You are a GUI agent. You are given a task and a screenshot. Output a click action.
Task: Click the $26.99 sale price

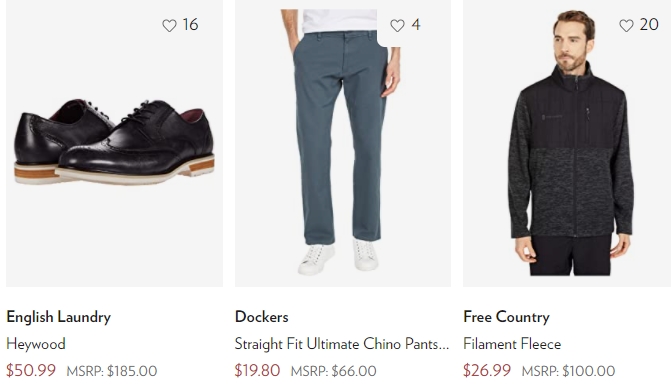pyautogui.click(x=487, y=370)
